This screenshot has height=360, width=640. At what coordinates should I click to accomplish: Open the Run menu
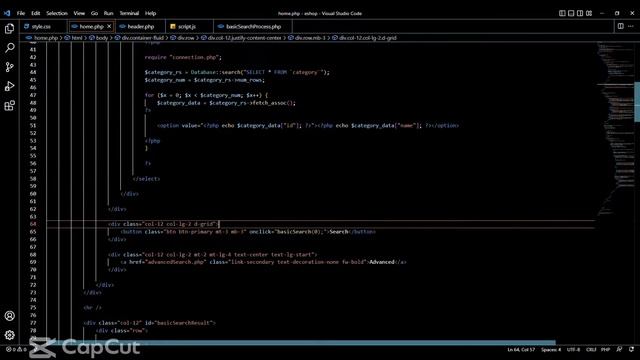pyautogui.click(x=108, y=13)
